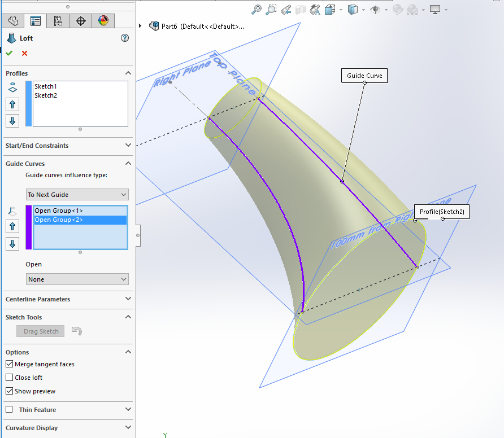Click the View Orientation cube icon
Screen dimensions: 504x438
tap(328, 10)
